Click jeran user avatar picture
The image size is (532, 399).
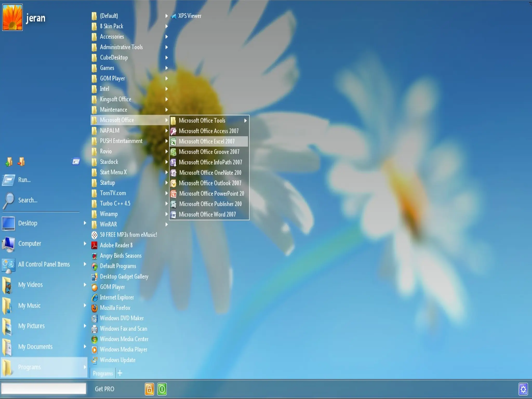[x=12, y=17]
